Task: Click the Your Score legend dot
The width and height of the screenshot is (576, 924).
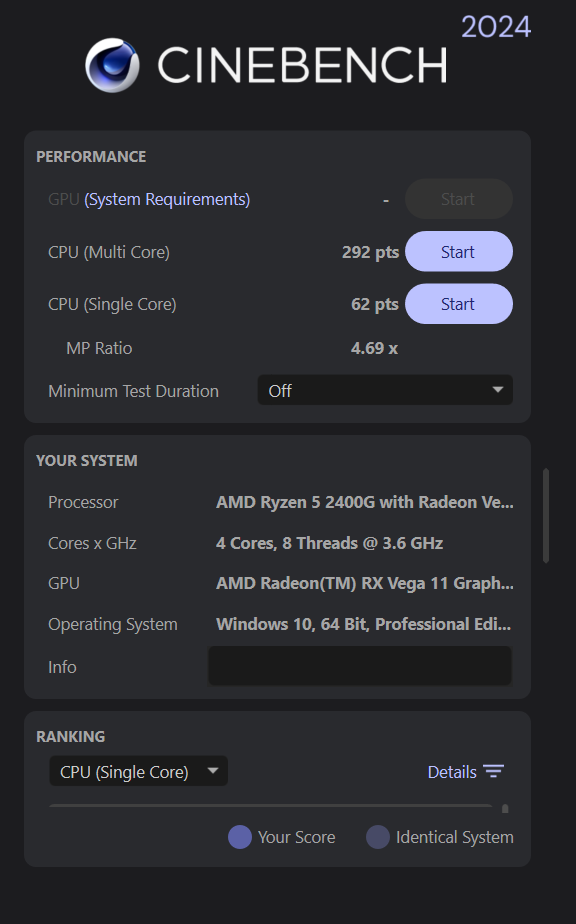Action: 240,837
